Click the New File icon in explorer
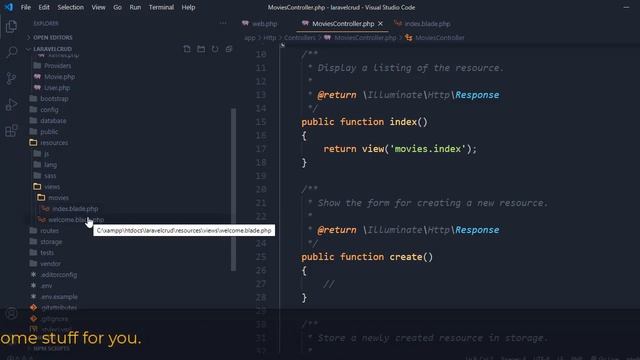640x360 pixels. 187,49
